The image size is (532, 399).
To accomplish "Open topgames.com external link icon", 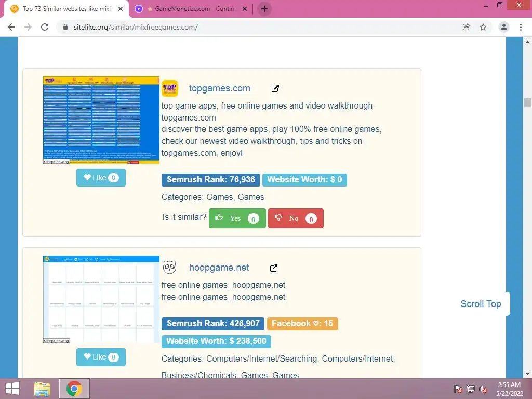I will [x=275, y=88].
